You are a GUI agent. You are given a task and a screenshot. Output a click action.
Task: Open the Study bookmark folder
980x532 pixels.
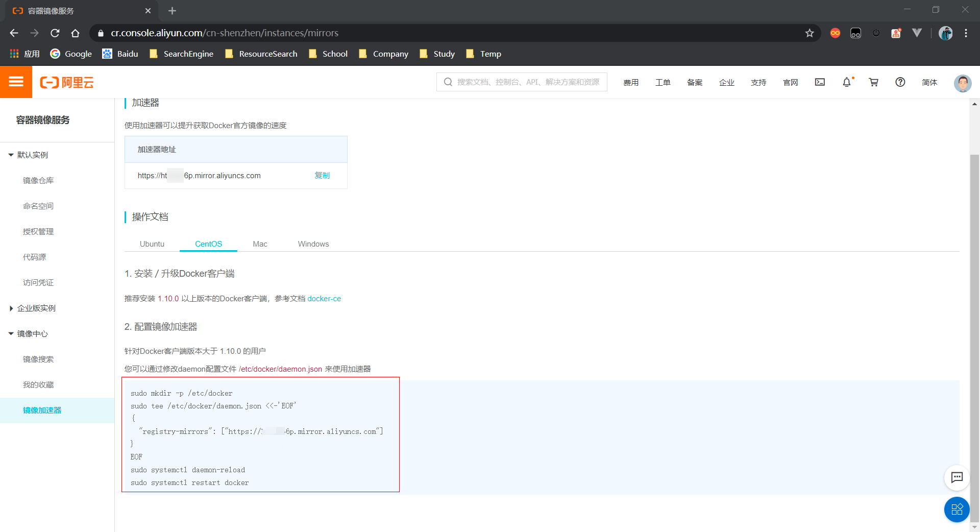[x=437, y=54]
